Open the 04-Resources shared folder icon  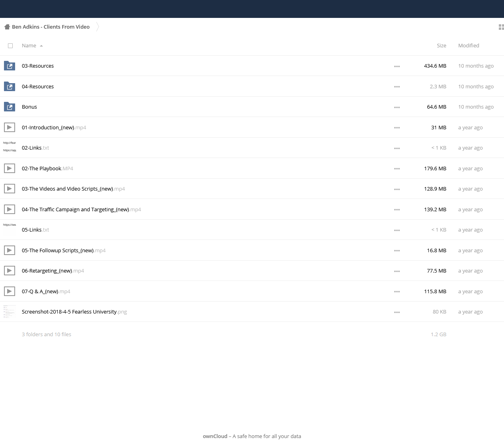click(x=10, y=86)
